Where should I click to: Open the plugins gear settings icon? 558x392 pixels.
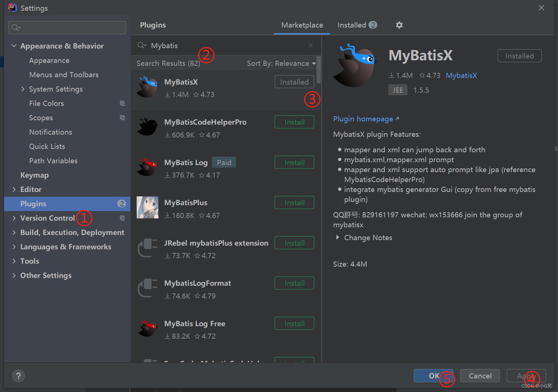399,25
